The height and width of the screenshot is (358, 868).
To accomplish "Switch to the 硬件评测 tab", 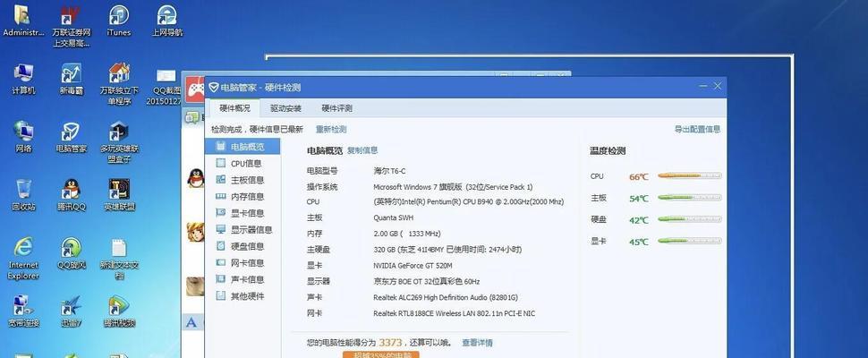I will point(336,108).
